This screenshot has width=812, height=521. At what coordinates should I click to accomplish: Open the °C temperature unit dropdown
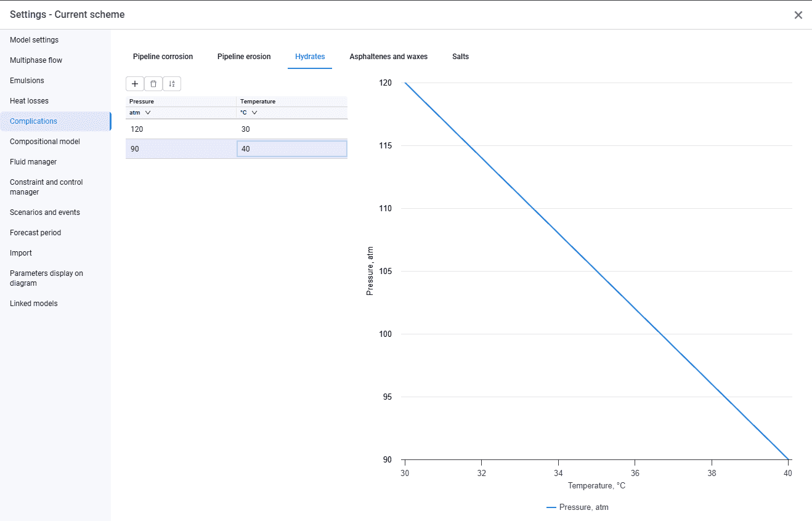click(249, 113)
